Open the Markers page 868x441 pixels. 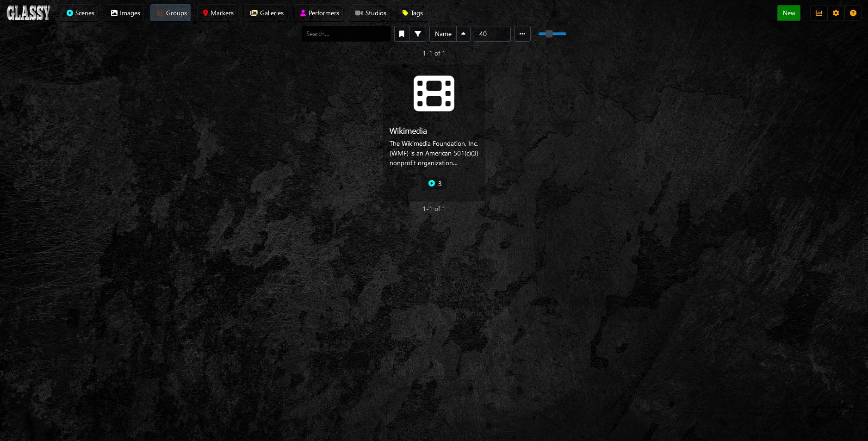[x=217, y=13]
